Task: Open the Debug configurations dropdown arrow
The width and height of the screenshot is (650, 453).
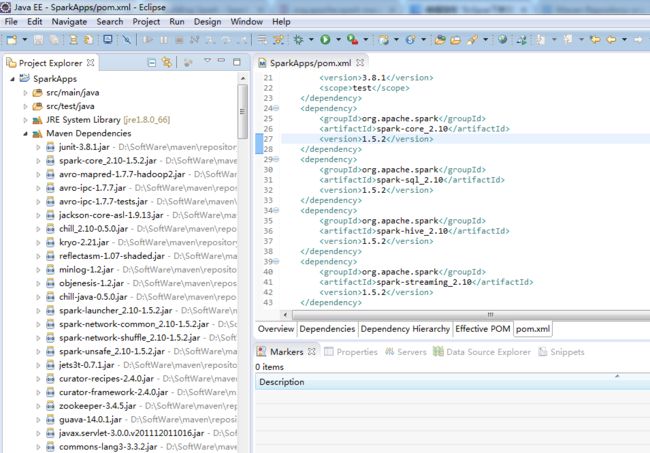Action: [x=311, y=40]
